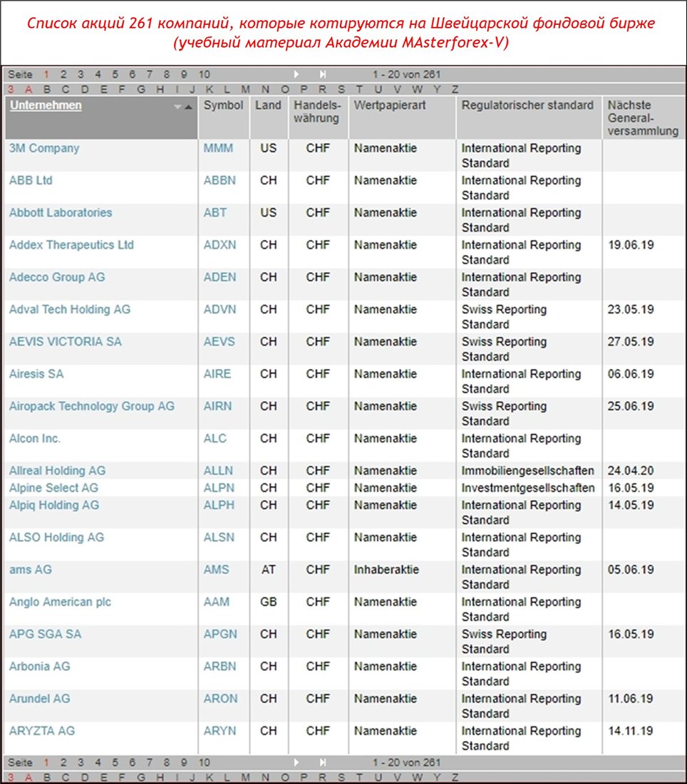Open Allreal Holding AG link

(x=58, y=470)
